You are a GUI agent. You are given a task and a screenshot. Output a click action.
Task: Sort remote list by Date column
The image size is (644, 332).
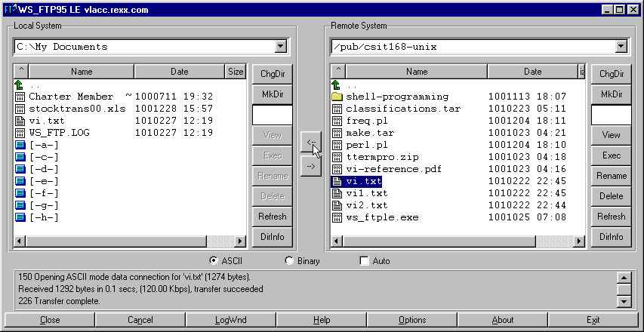(x=533, y=72)
